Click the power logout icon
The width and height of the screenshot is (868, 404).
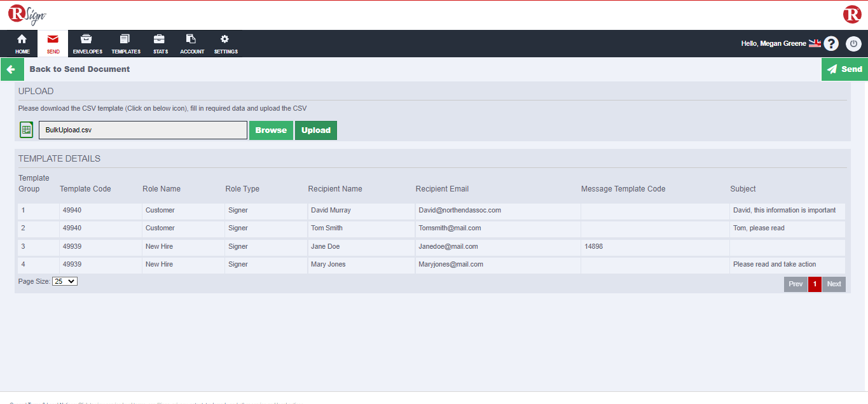pyautogui.click(x=853, y=44)
